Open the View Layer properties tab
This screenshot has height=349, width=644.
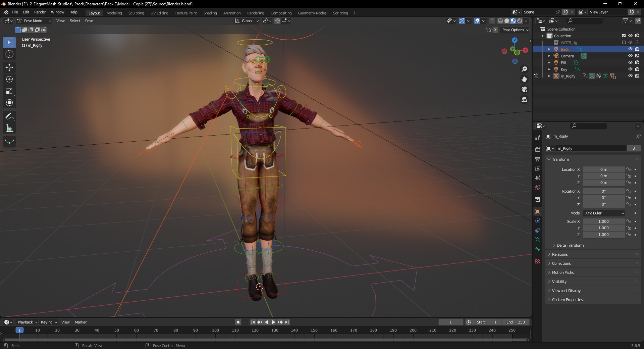(x=538, y=168)
